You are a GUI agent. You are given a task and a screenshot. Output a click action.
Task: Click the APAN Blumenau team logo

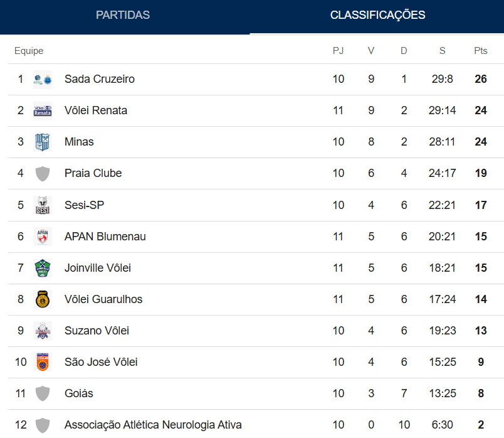[43, 237]
